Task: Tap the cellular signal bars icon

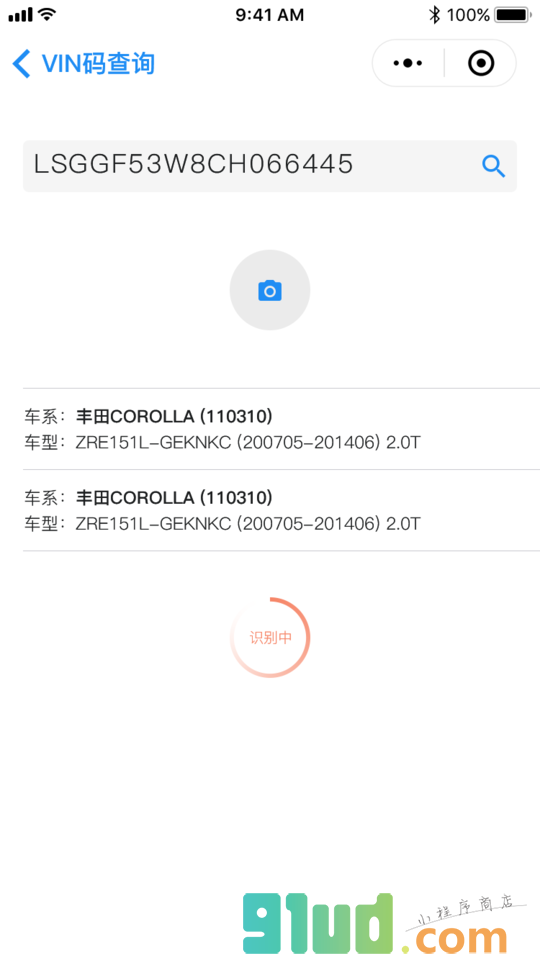Action: [20, 15]
